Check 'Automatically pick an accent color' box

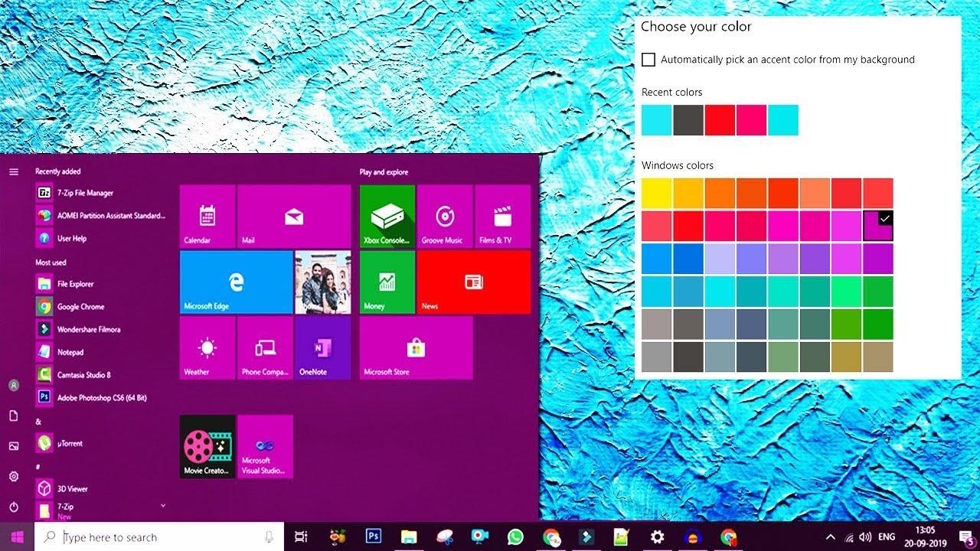[x=648, y=60]
